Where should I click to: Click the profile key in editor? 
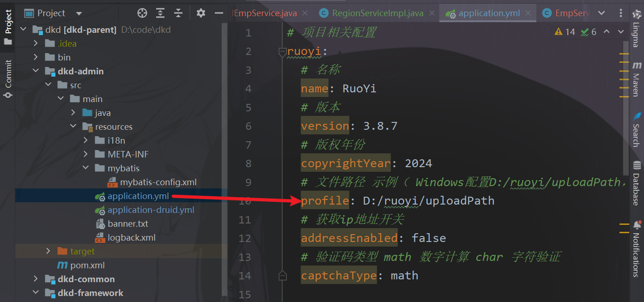(x=325, y=201)
